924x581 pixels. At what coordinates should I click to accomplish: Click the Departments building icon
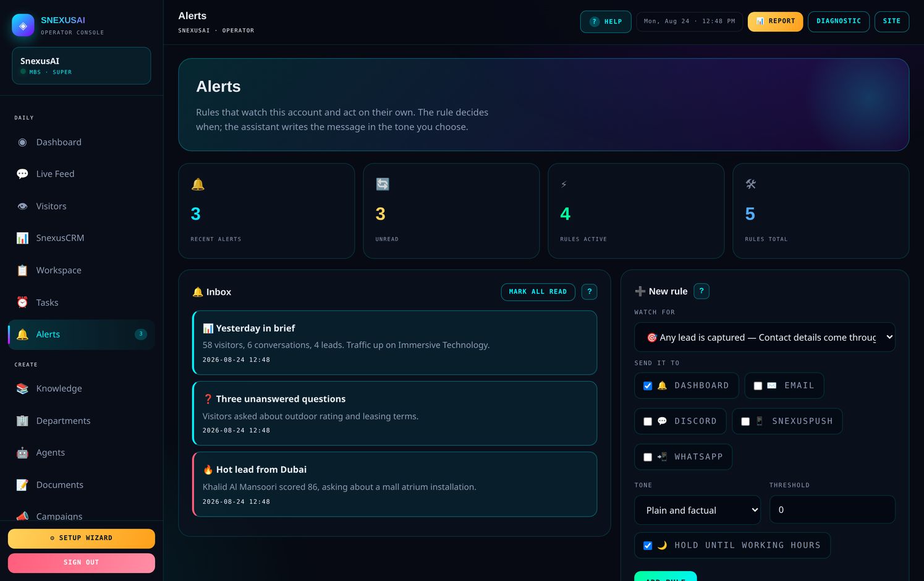(x=22, y=421)
